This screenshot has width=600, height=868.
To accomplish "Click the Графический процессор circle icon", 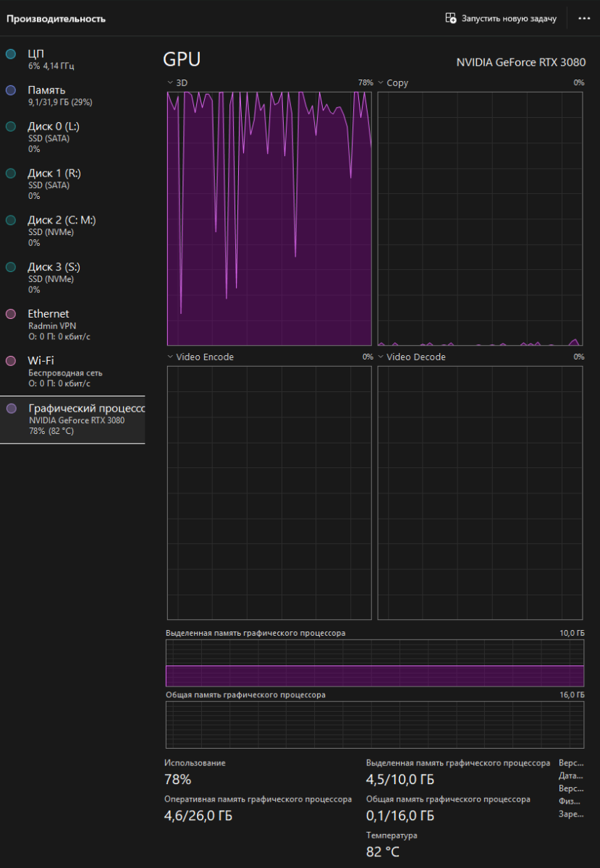I will click(x=11, y=409).
